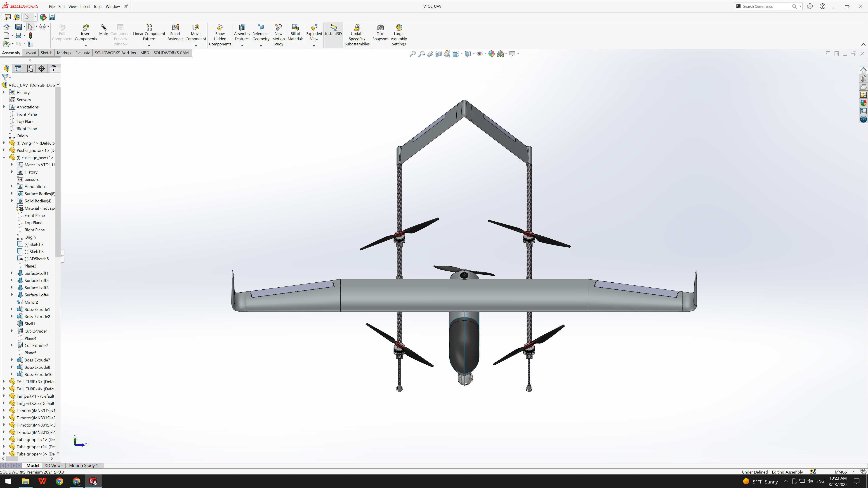Click the Section View icon

tap(439, 54)
